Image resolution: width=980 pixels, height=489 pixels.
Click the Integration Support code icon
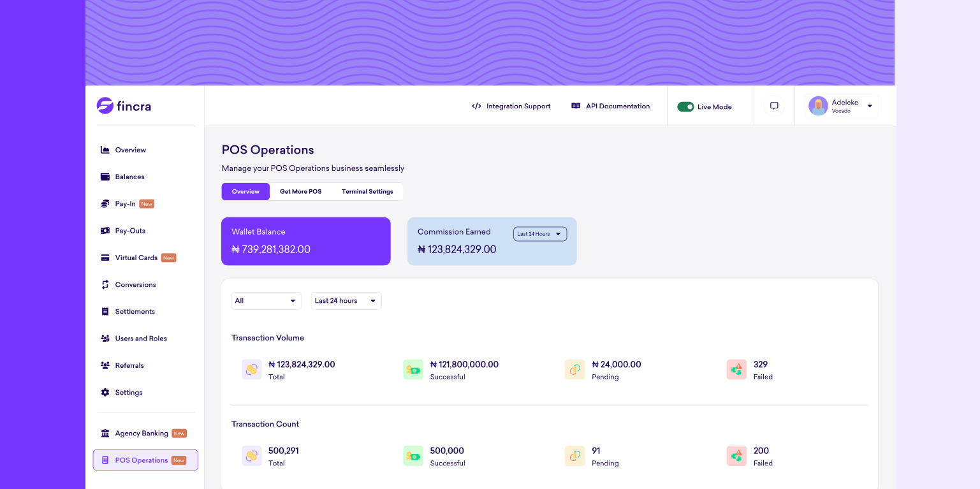[x=476, y=106]
